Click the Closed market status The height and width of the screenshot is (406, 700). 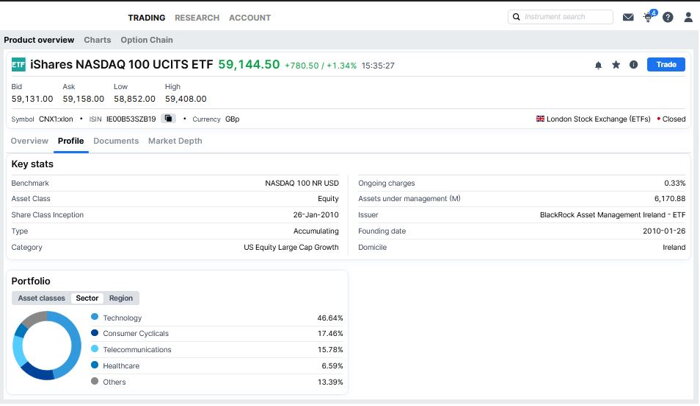[674, 119]
